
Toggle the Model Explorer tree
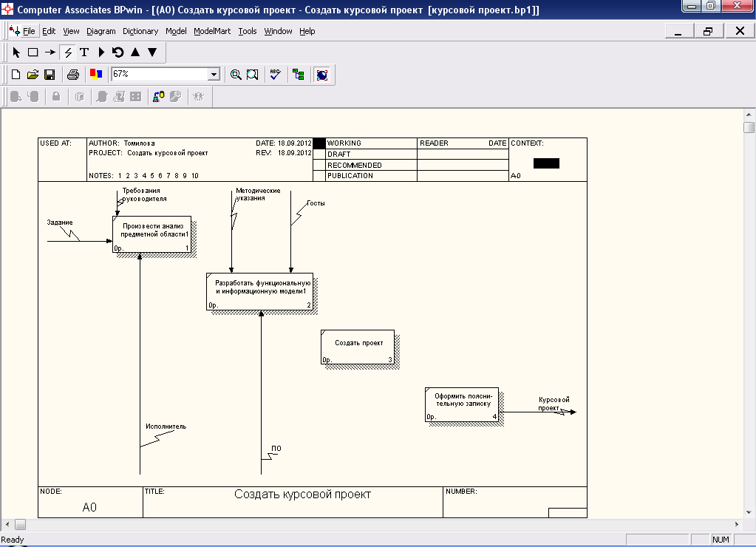point(299,74)
